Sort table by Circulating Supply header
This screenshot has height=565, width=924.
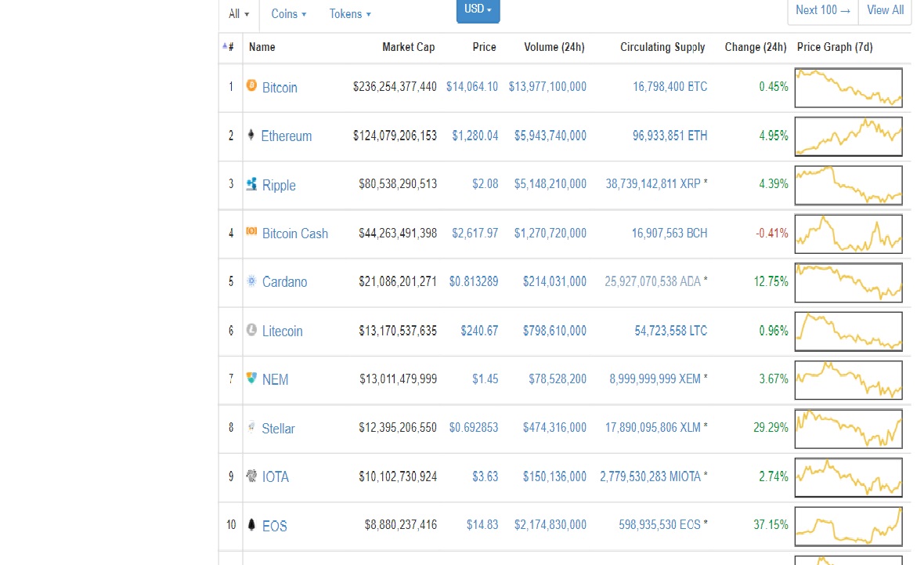[x=662, y=47]
